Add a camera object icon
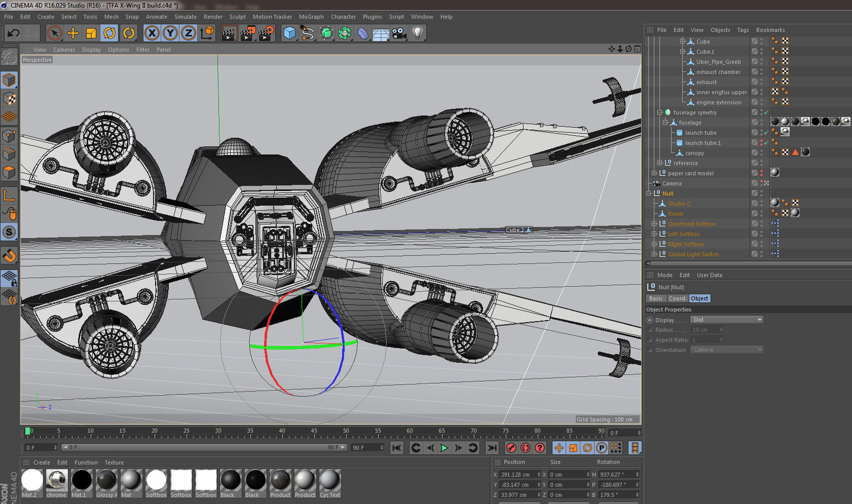852x504 pixels. tap(399, 33)
